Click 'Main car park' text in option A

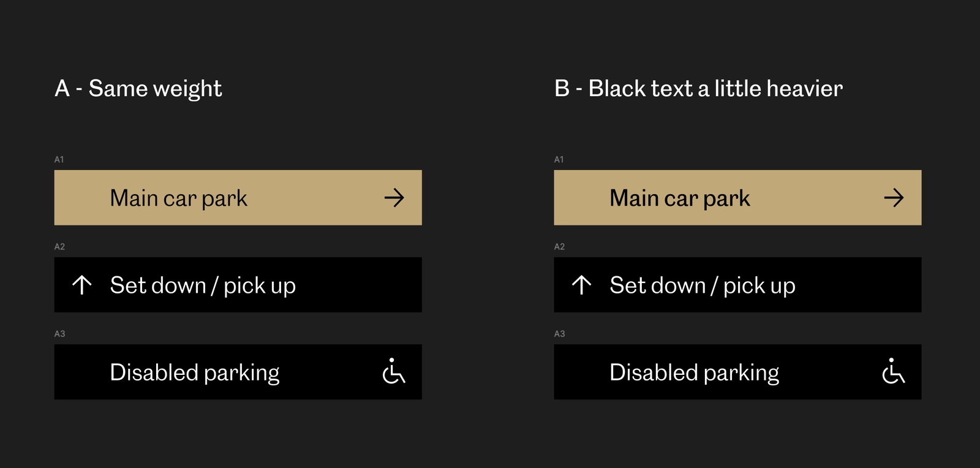(x=179, y=198)
